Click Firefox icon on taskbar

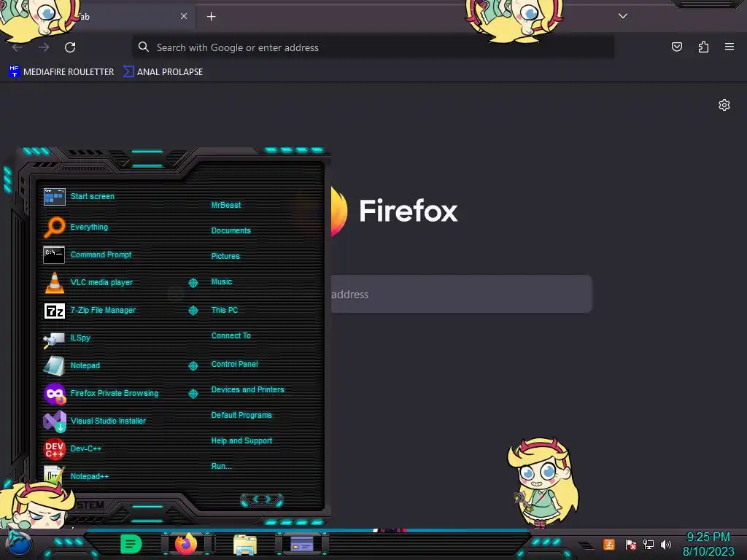tap(186, 544)
